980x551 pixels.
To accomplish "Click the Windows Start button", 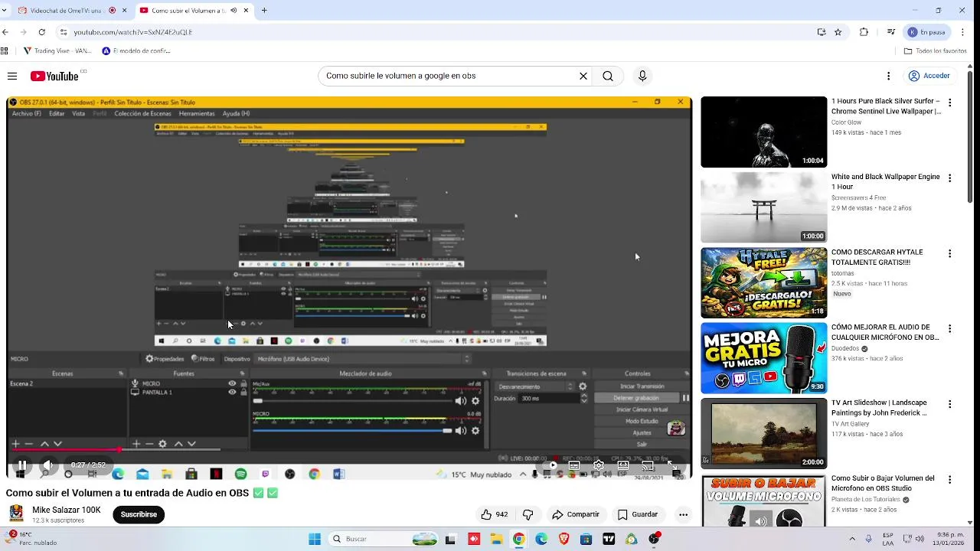I will click(x=315, y=539).
